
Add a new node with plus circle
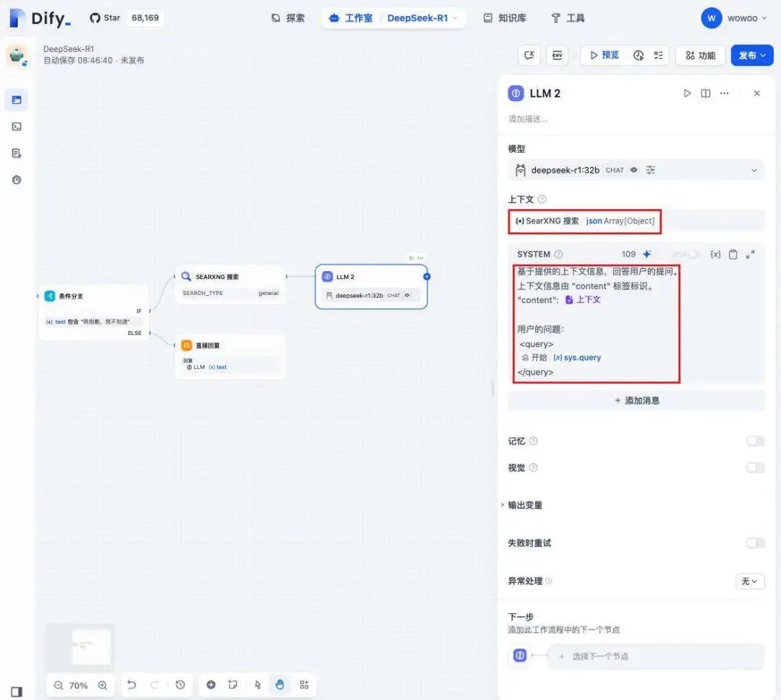(210, 685)
